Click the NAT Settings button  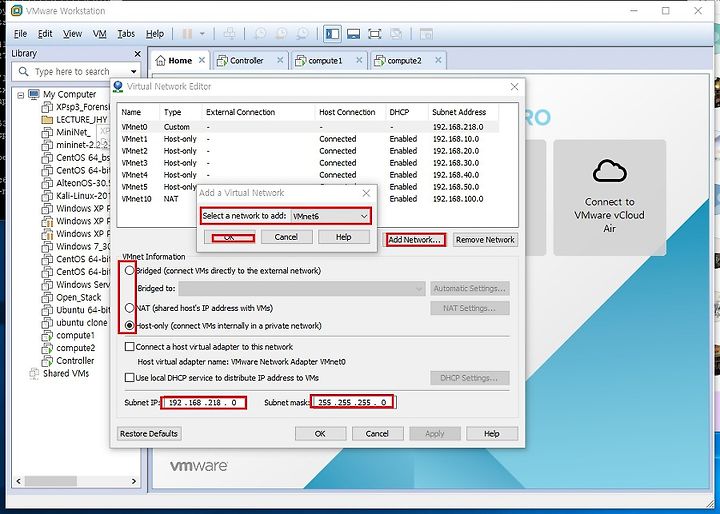coord(470,308)
